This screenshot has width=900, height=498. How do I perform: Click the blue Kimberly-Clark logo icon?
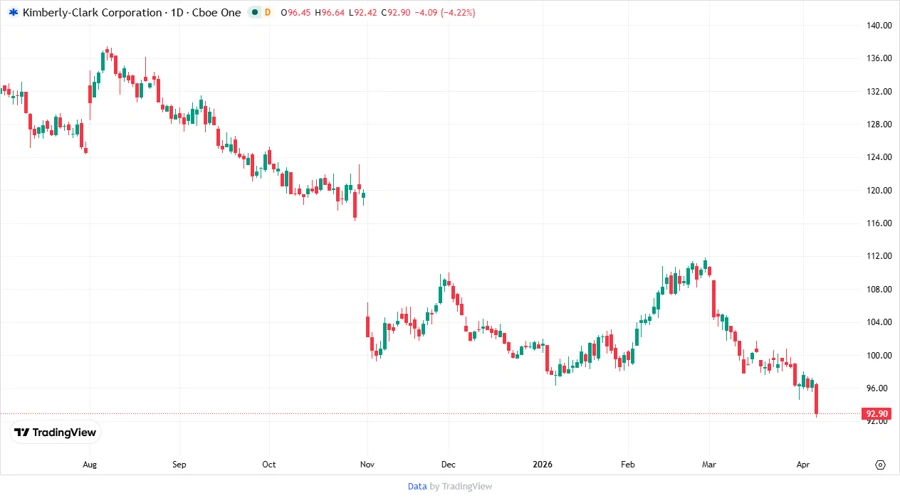pyautogui.click(x=13, y=12)
